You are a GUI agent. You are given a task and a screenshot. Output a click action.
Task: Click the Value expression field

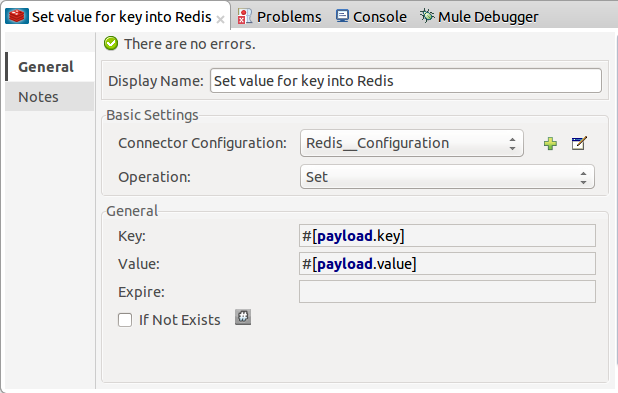[x=447, y=264]
